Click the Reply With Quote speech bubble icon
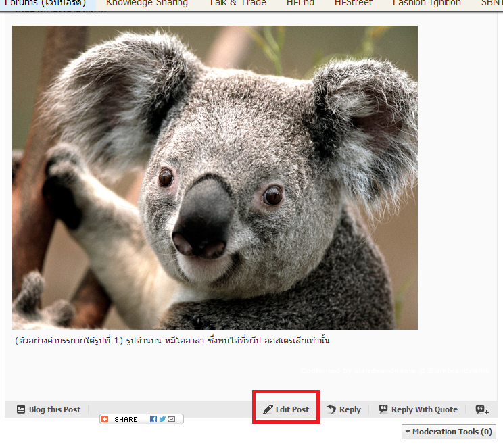503x448 pixels. [x=383, y=409]
